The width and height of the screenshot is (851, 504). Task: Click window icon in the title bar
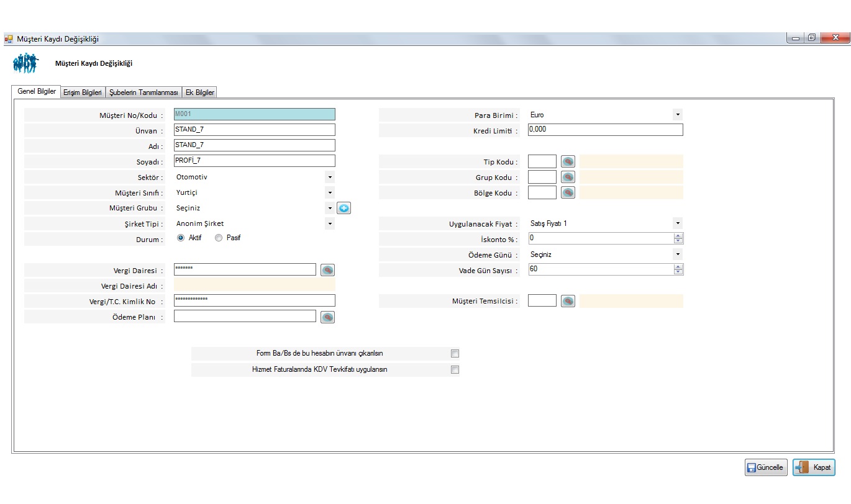tap(9, 39)
